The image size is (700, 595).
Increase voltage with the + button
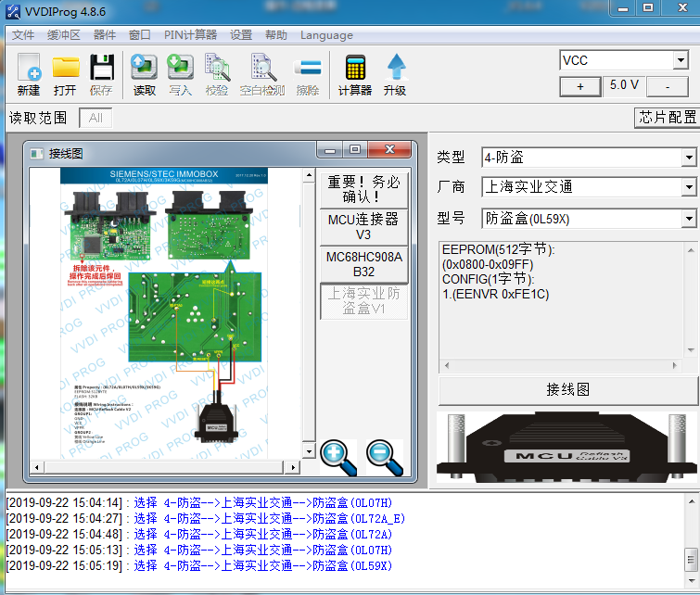point(579,86)
